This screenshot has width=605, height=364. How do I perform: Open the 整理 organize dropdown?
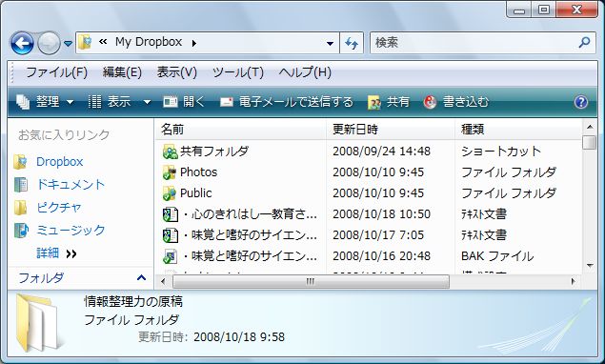click(45, 102)
